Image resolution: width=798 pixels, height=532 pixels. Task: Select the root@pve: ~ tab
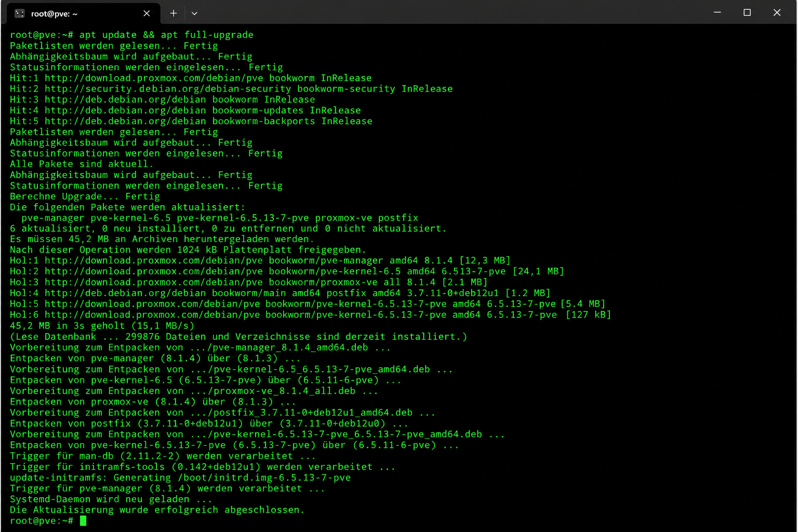(83, 14)
